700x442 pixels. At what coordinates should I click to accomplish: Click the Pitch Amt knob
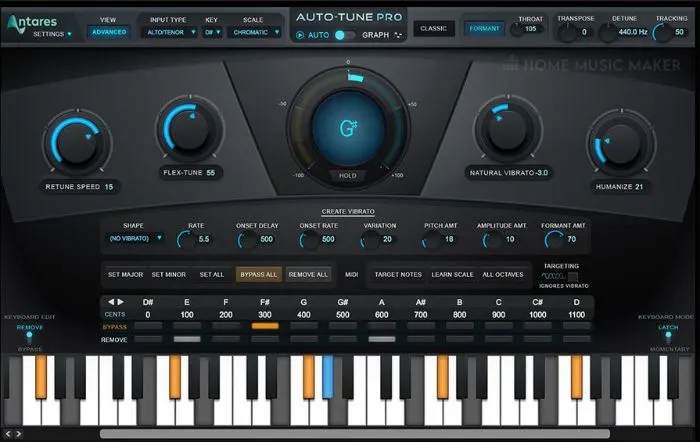(431, 240)
